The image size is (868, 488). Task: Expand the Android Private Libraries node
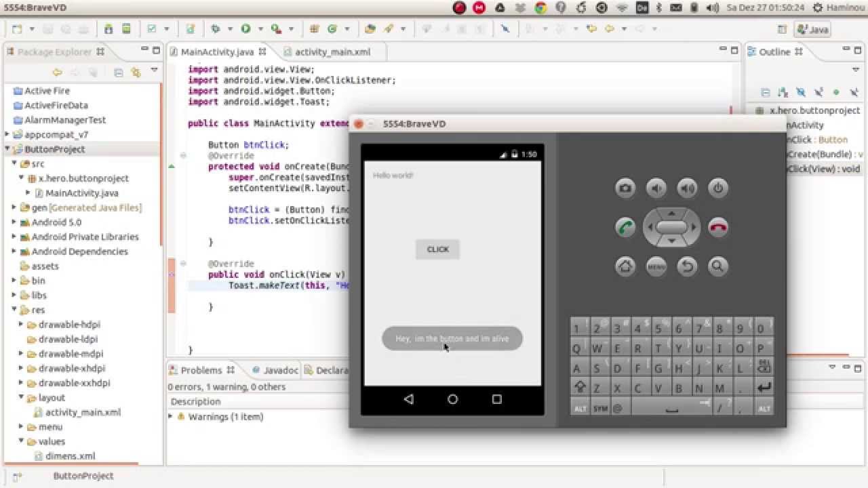click(14, 237)
